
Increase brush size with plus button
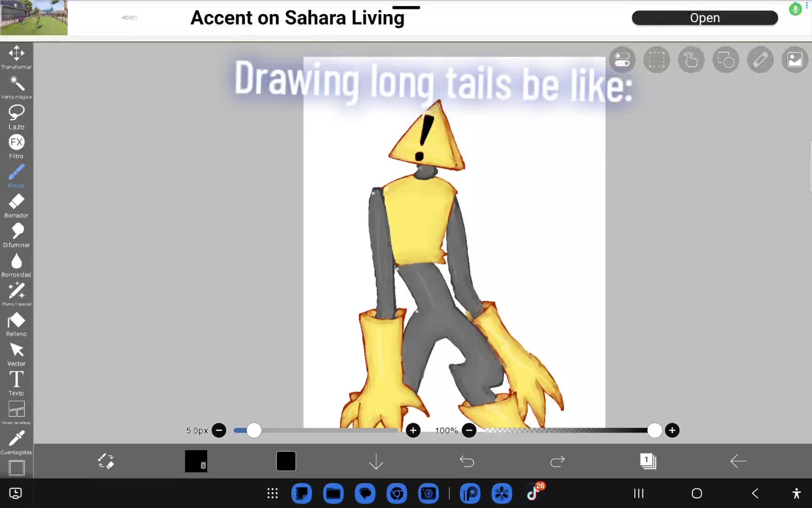413,430
